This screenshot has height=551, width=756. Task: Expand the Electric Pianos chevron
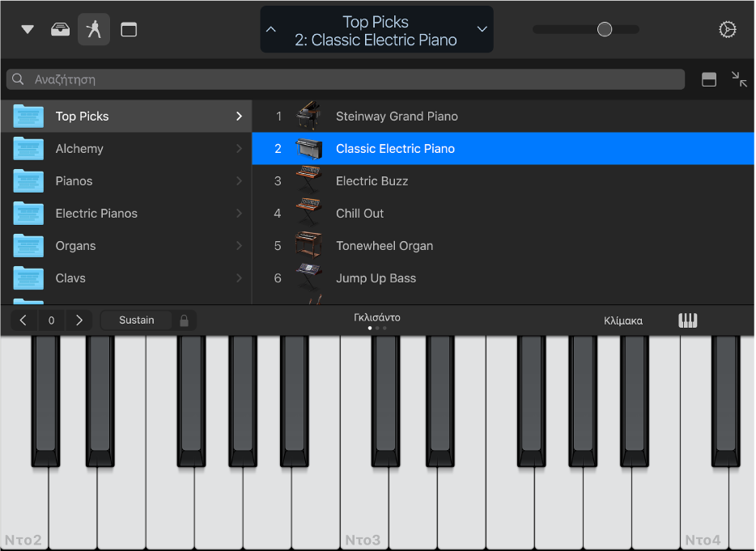239,213
